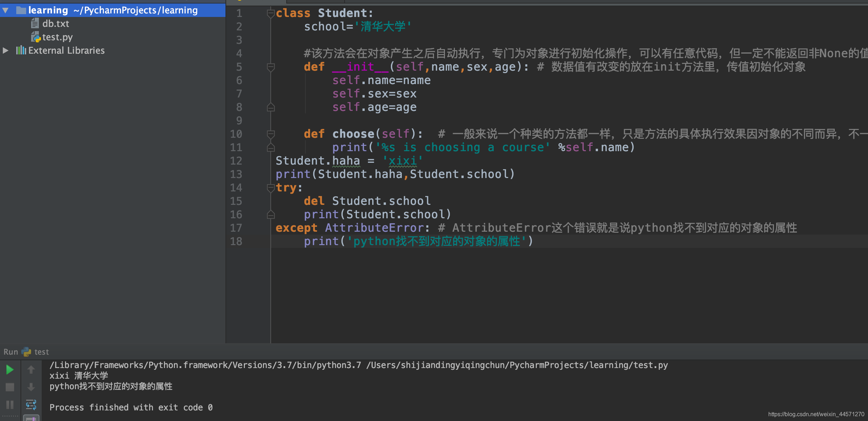
Task: Select the learning project root row
Action: click(113, 10)
